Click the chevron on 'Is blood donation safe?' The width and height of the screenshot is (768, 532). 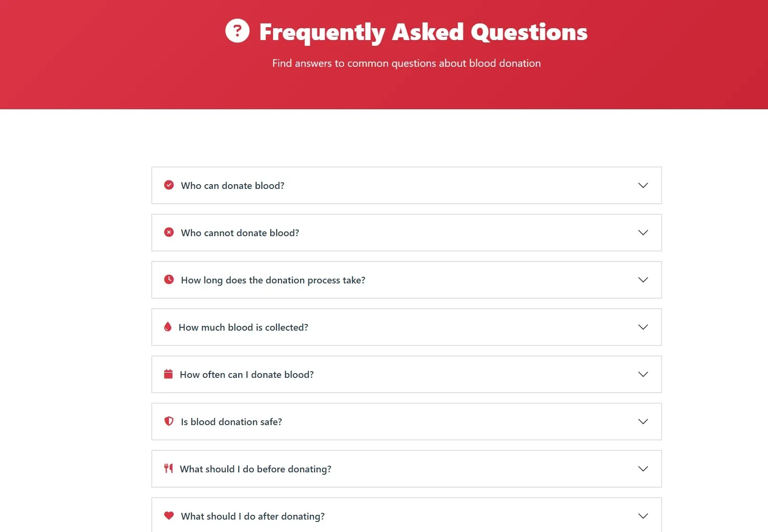click(643, 422)
